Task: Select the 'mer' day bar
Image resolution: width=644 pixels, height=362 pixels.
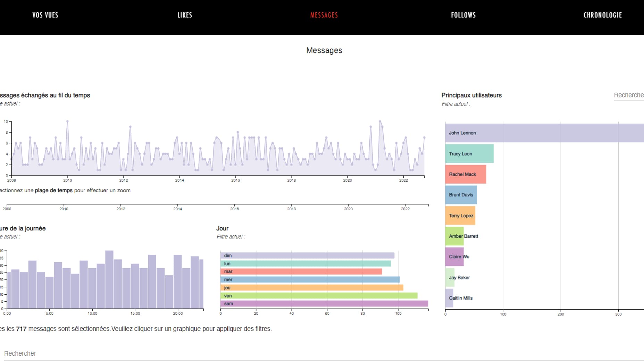Action: 310,280
